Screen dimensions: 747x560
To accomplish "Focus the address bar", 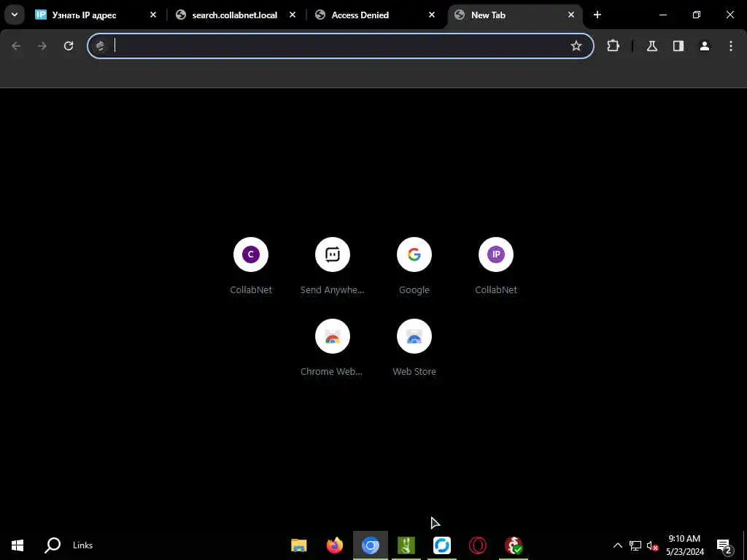I will click(340, 46).
